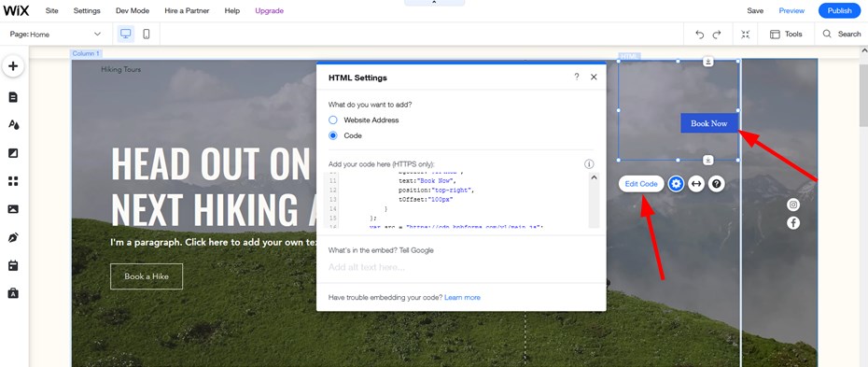This screenshot has height=367, width=868.
Task: Click the blue settings gear icon
Action: pyautogui.click(x=676, y=184)
